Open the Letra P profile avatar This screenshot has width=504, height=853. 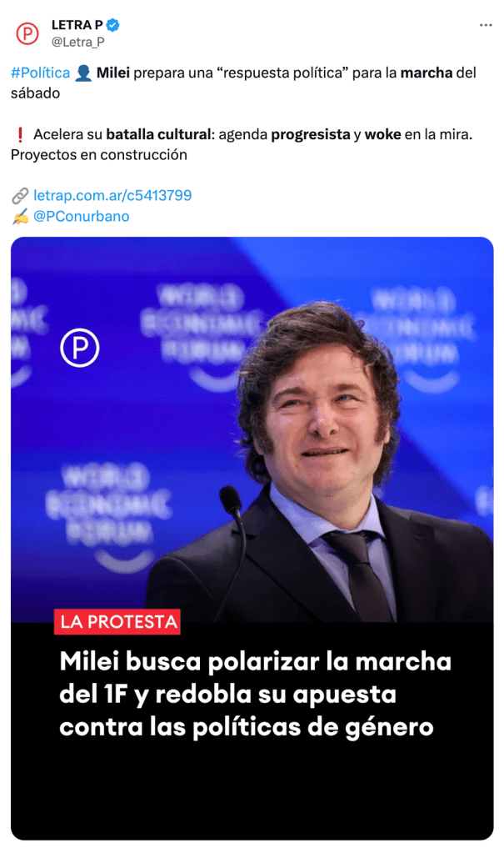pos(27,33)
